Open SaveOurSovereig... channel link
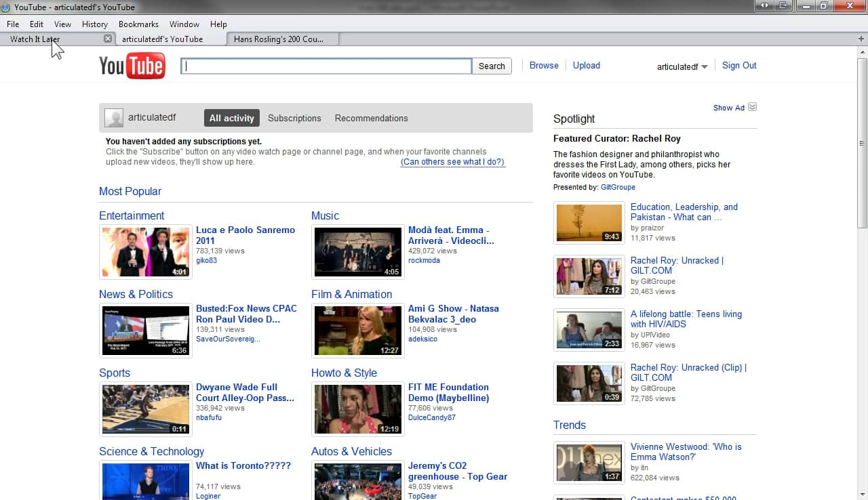 [x=228, y=339]
